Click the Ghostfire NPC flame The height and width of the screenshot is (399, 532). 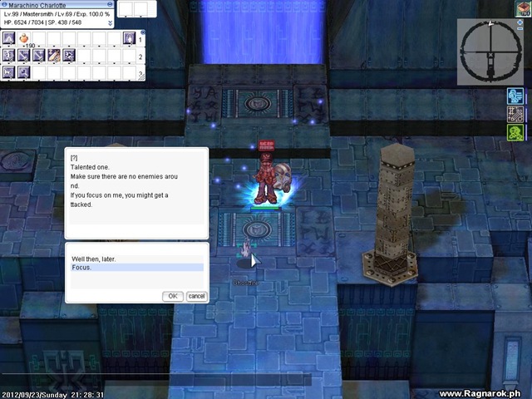coord(245,249)
